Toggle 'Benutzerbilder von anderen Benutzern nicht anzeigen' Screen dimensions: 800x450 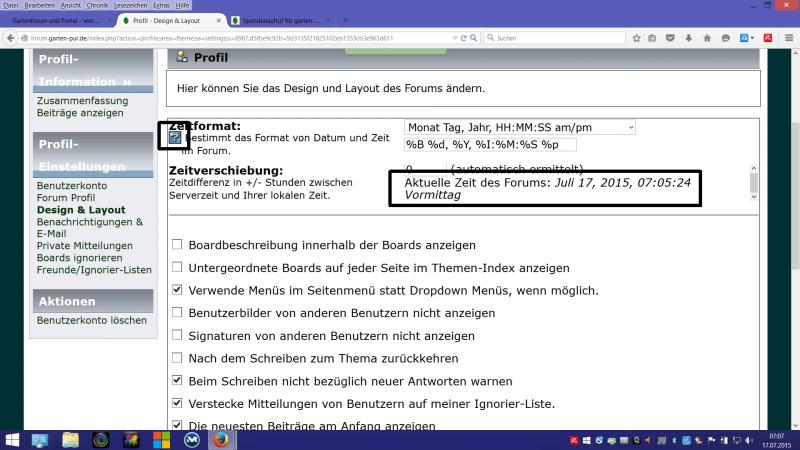point(177,313)
